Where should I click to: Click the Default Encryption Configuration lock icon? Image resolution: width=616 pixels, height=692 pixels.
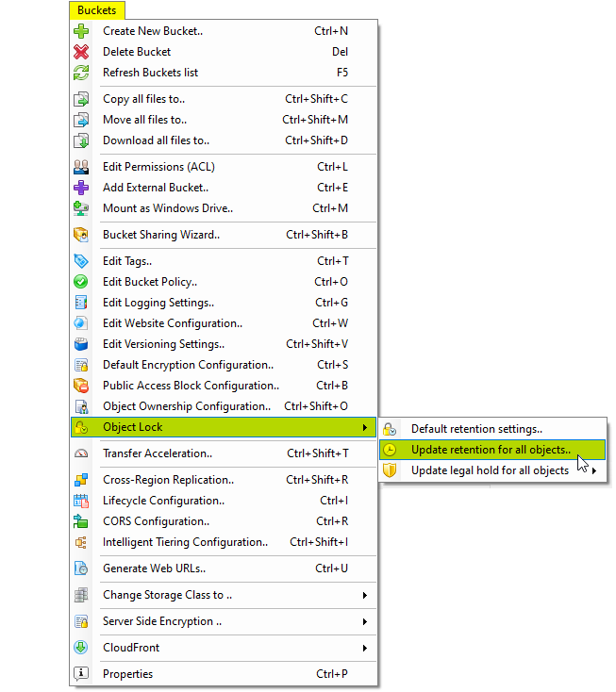81,365
